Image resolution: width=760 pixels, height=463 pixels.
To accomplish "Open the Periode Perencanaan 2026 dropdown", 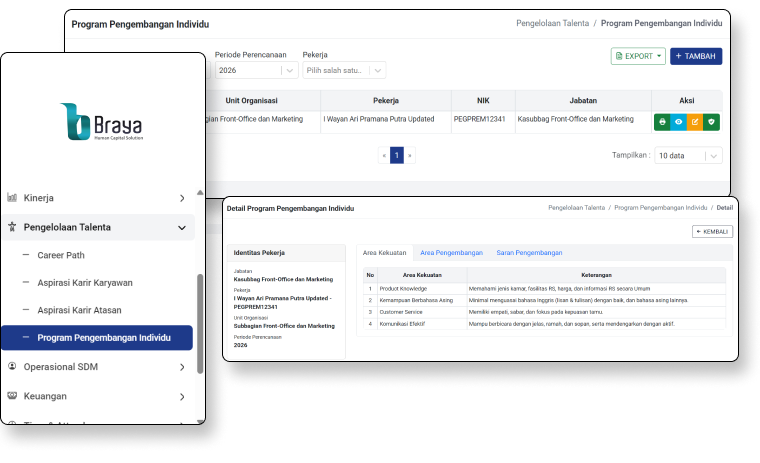I will [256, 70].
